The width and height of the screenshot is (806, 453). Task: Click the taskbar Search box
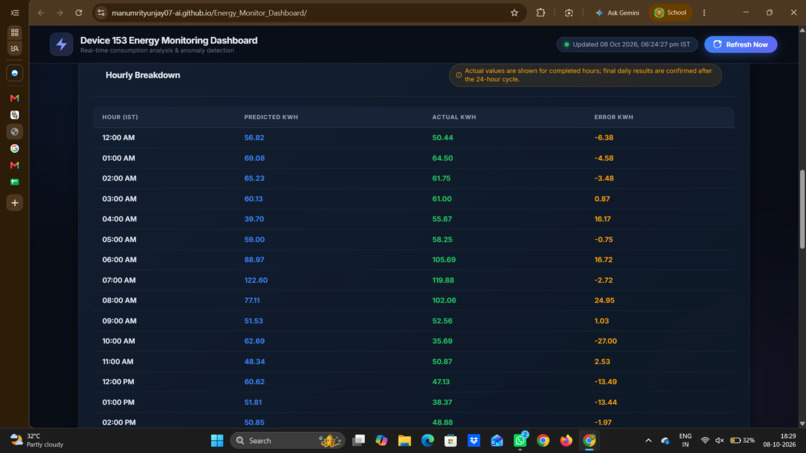point(288,441)
